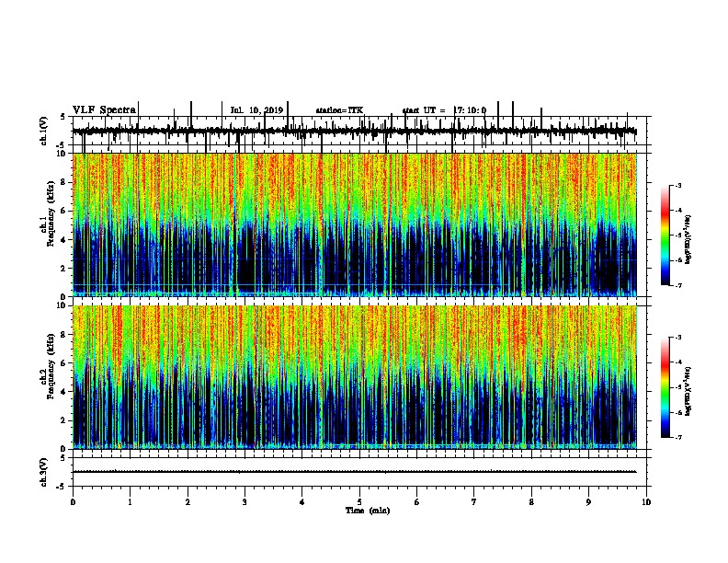Image resolution: width=728 pixels, height=563 pixels.
Task: Select the date text "Jul. 10, 2019"
Action: [256, 110]
